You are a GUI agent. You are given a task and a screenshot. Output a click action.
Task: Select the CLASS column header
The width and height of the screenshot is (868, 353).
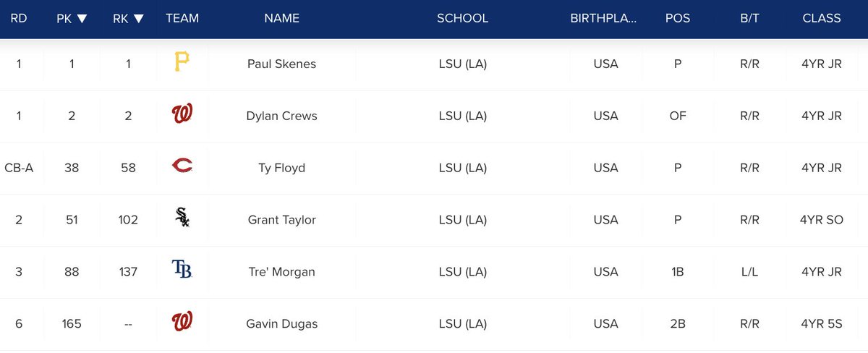click(822, 18)
